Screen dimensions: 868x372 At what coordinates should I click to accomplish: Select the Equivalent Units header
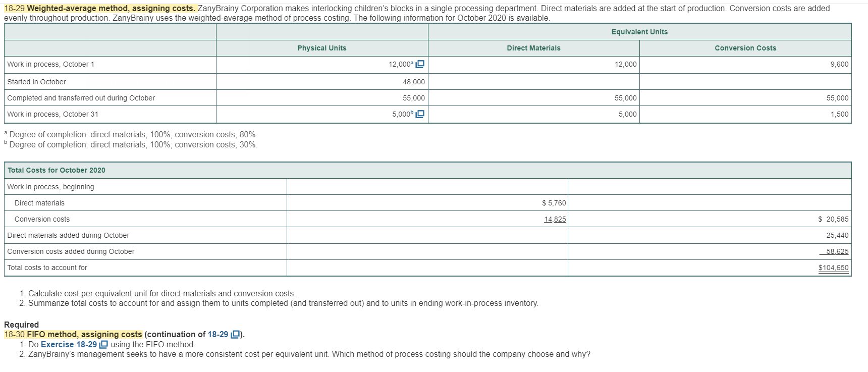coord(639,32)
